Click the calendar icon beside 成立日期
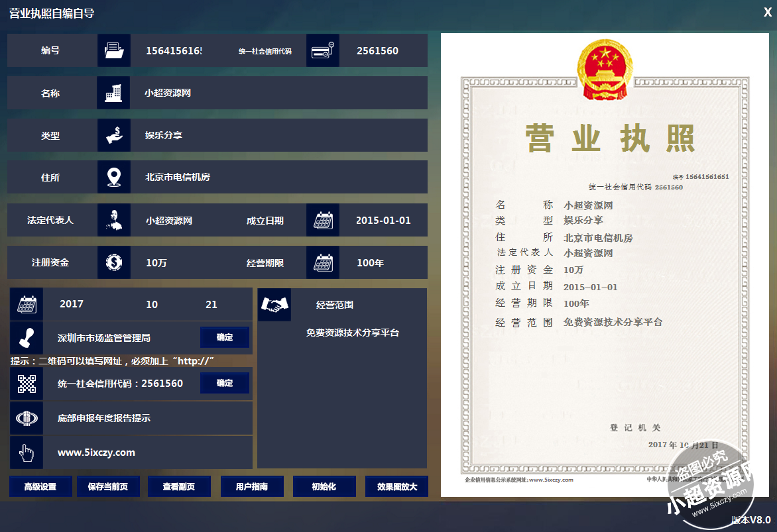Screen dimensions: 777x532 (323, 220)
